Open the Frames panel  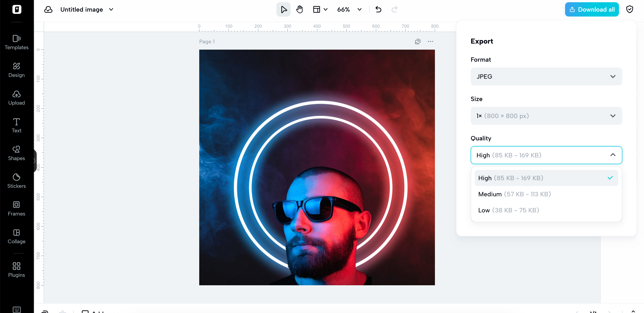(17, 209)
